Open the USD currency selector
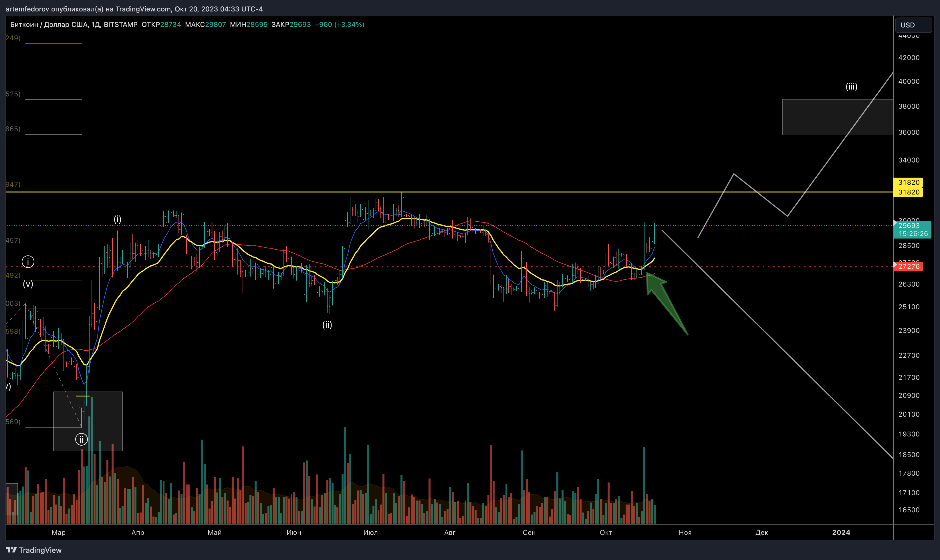This screenshot has width=940, height=560. pos(914,25)
